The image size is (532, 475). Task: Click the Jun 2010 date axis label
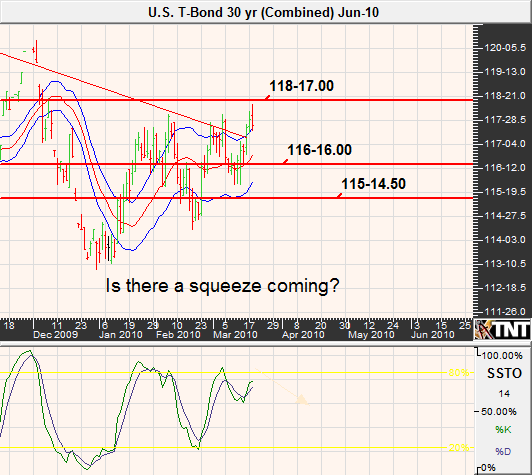pyautogui.click(x=433, y=335)
